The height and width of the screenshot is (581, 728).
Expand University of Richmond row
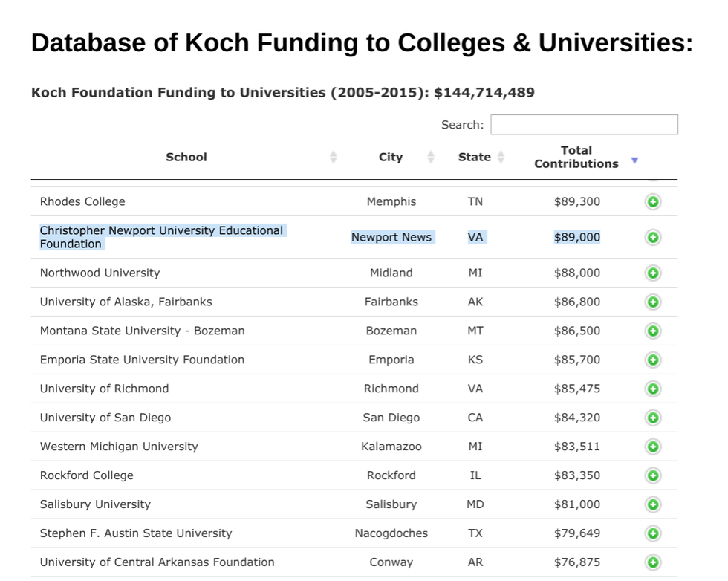pyautogui.click(x=652, y=389)
